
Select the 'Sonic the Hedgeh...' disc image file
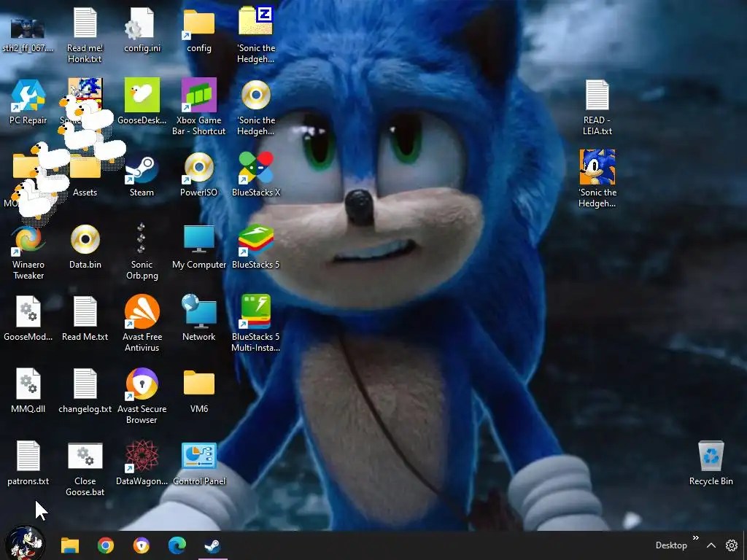(256, 95)
